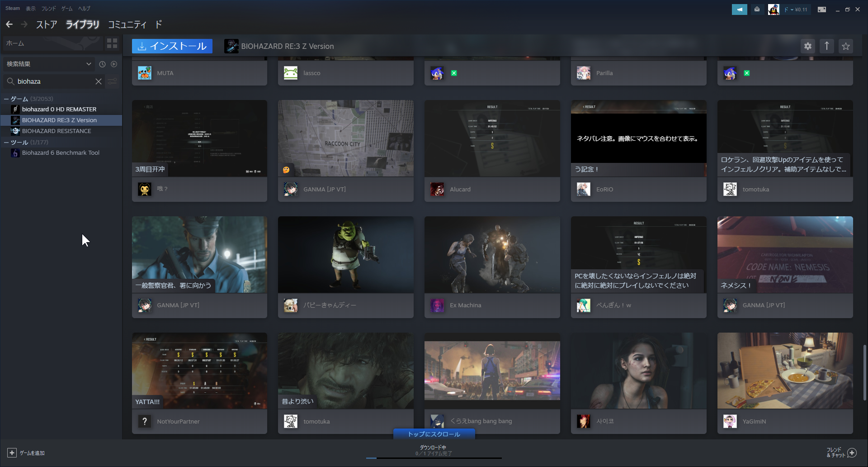This screenshot has height=467, width=868.
Task: Switch library to grid collections view
Action: pyautogui.click(x=112, y=43)
